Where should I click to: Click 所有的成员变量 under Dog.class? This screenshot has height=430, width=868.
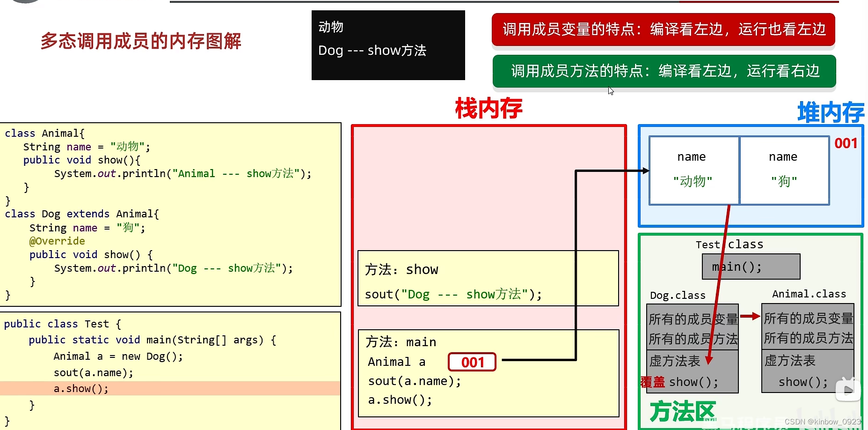coord(693,319)
